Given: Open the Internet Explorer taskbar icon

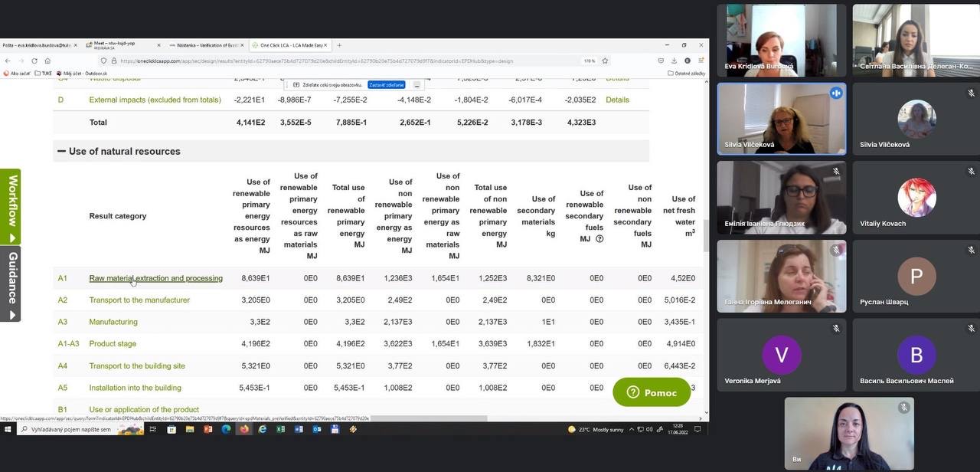Looking at the screenshot, I should pos(263,430).
